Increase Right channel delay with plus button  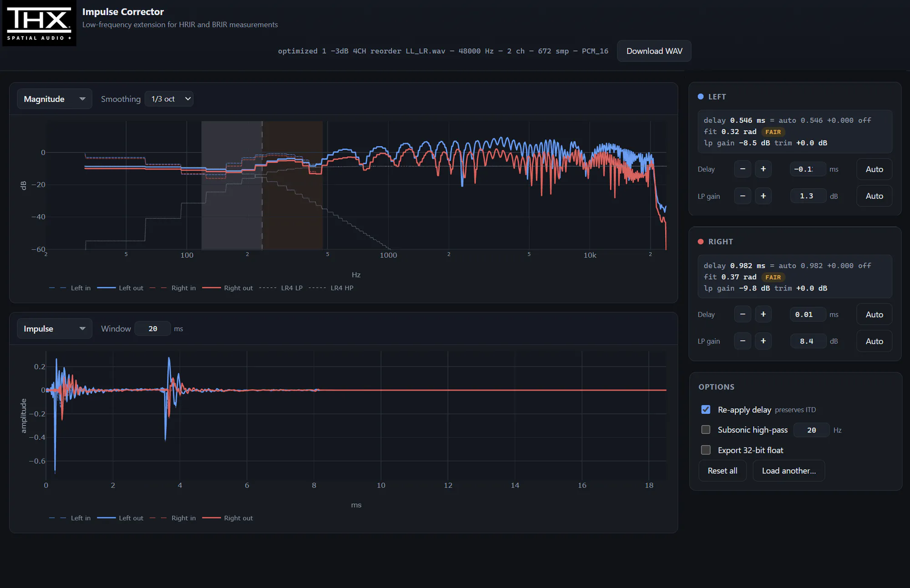click(763, 314)
